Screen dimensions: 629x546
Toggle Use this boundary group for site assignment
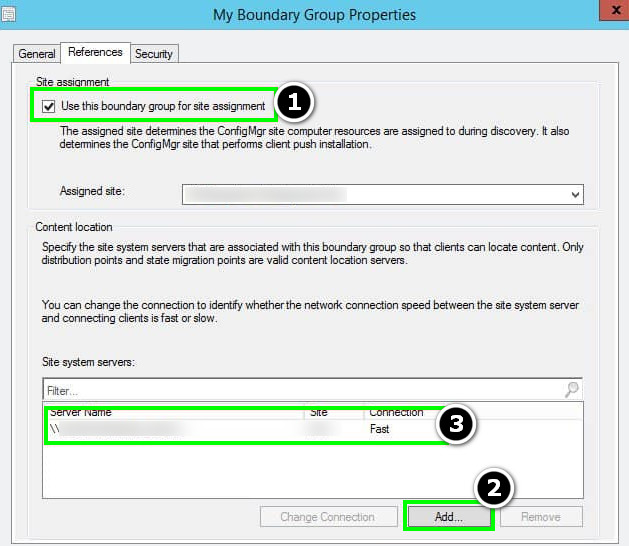pos(49,106)
